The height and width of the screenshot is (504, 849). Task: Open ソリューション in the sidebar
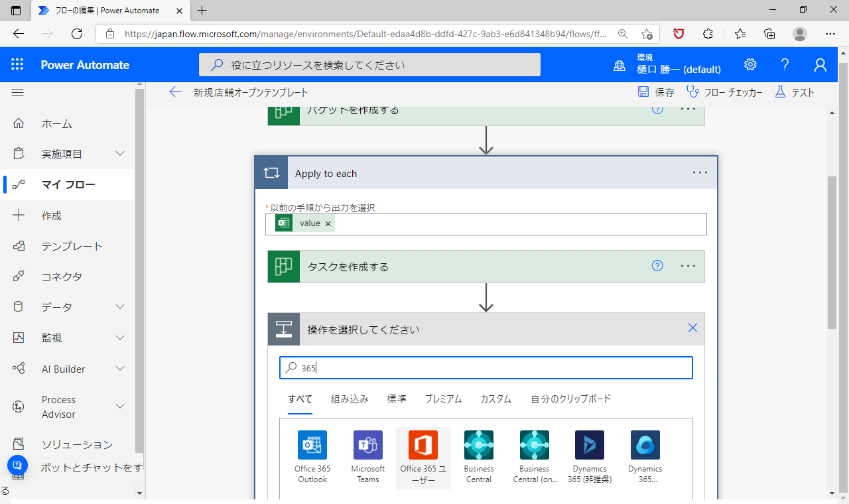(77, 444)
